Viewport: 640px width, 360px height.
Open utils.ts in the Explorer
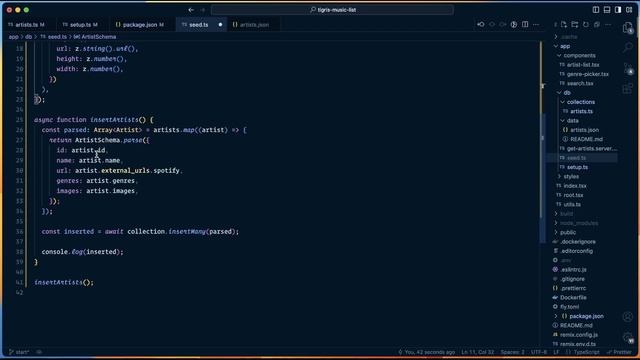pyautogui.click(x=572, y=204)
